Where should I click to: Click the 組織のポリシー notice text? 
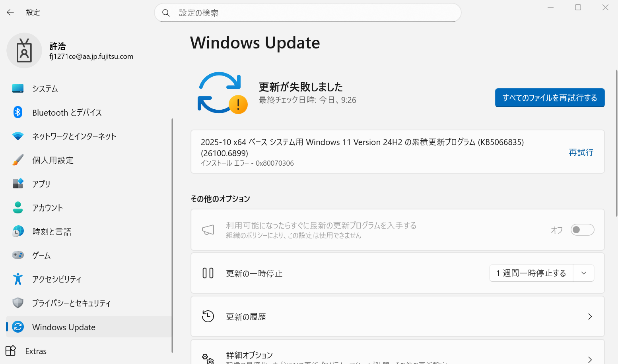pos(293,235)
